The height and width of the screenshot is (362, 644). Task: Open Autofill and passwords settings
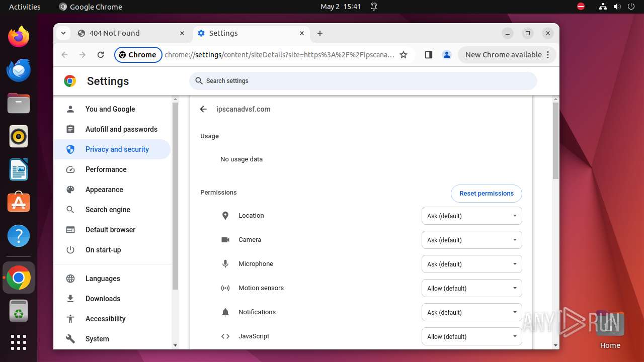[112, 129]
